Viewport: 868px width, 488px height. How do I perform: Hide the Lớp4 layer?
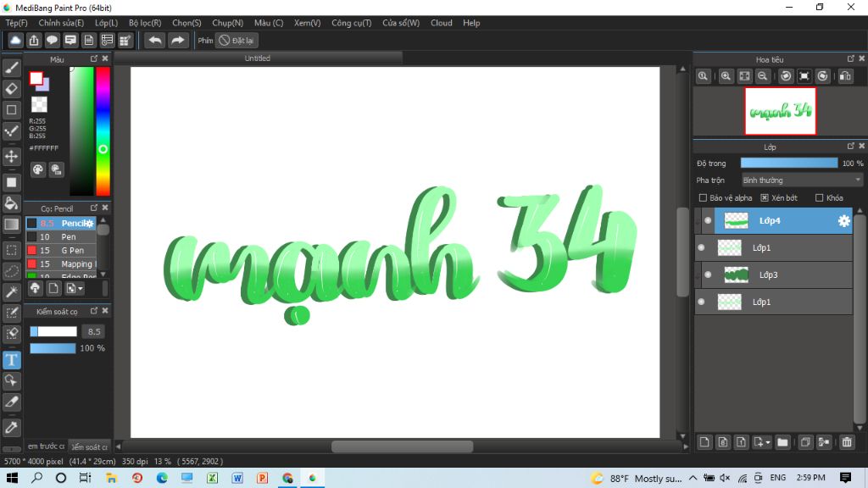708,220
